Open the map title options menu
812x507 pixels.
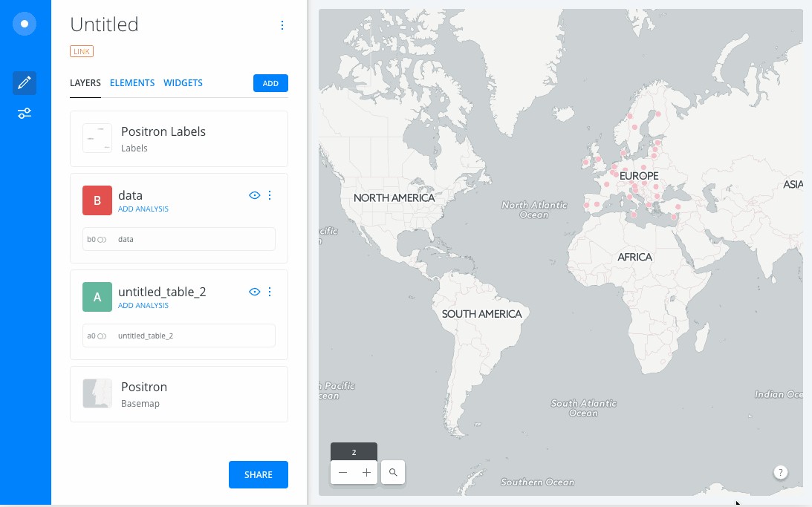[x=282, y=25]
